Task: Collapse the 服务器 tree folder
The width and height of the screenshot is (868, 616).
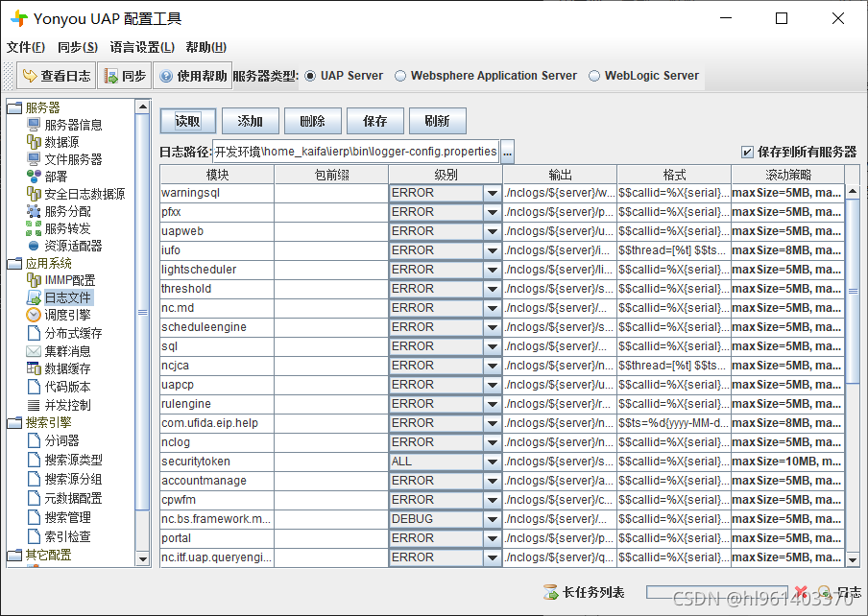Action: coord(15,107)
